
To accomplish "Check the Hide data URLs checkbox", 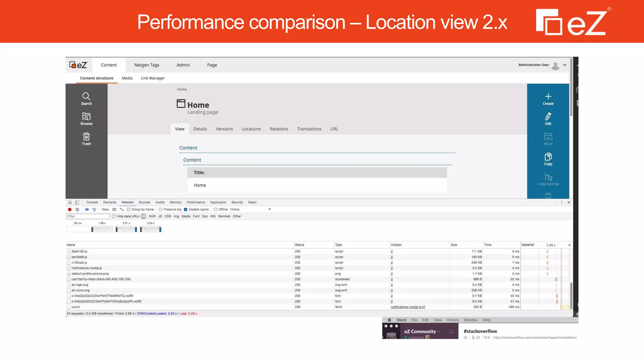I will click(114, 217).
